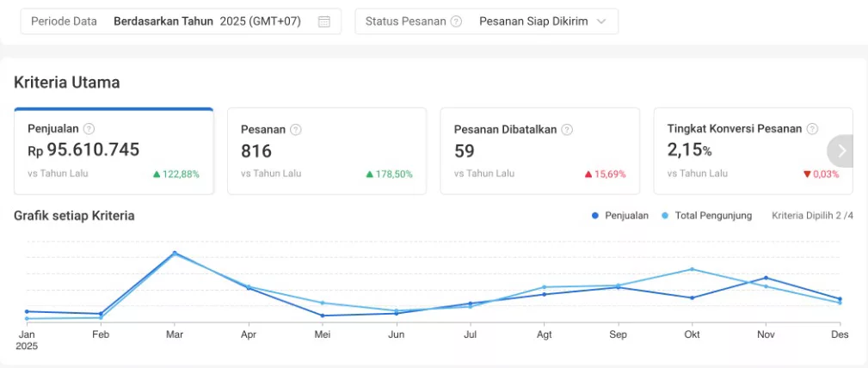The image size is (868, 368).
Task: Select the Pesanan Dibatalkan metric card
Action: (539, 151)
